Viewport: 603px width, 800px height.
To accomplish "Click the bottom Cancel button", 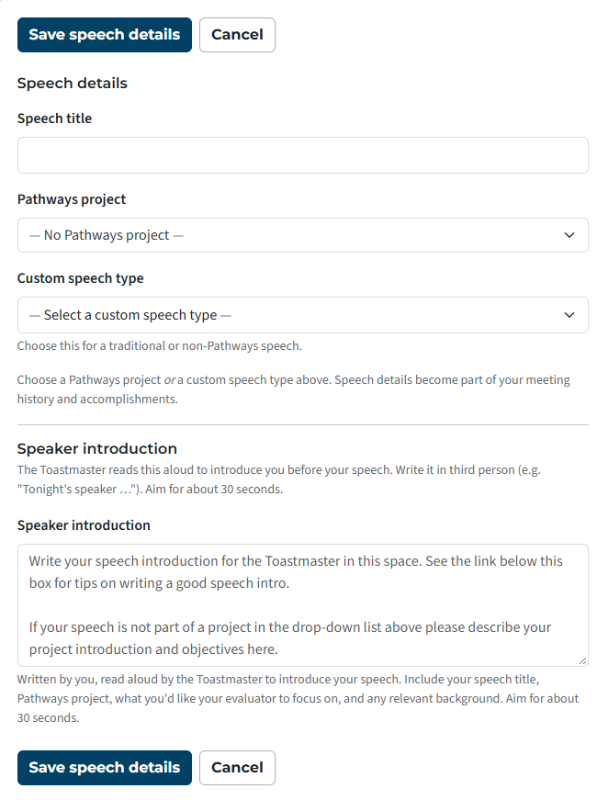I will (237, 767).
